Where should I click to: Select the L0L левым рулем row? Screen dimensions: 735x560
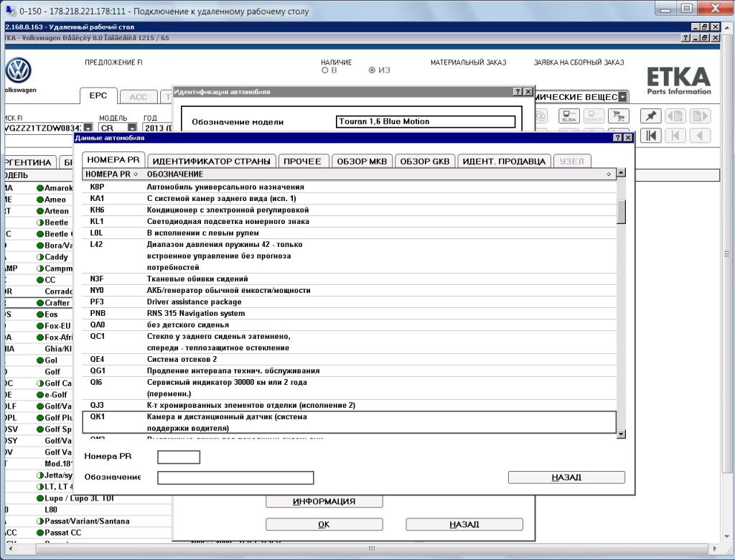(x=350, y=233)
